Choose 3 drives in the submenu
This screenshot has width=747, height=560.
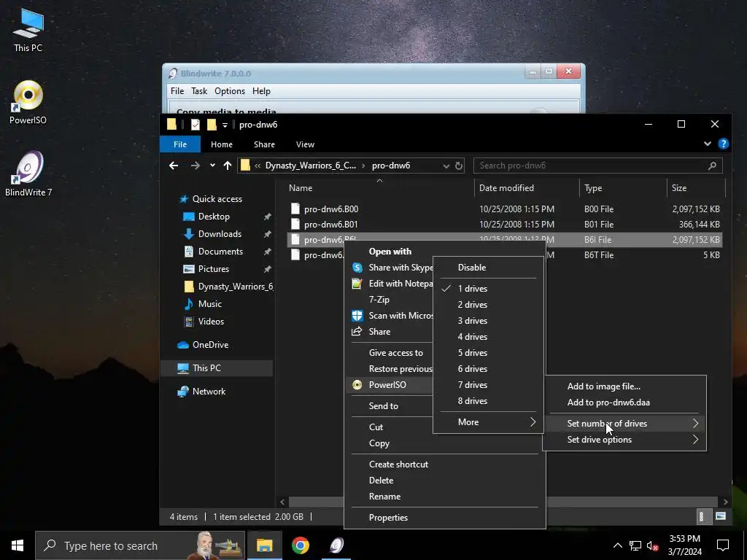[x=488, y=321]
